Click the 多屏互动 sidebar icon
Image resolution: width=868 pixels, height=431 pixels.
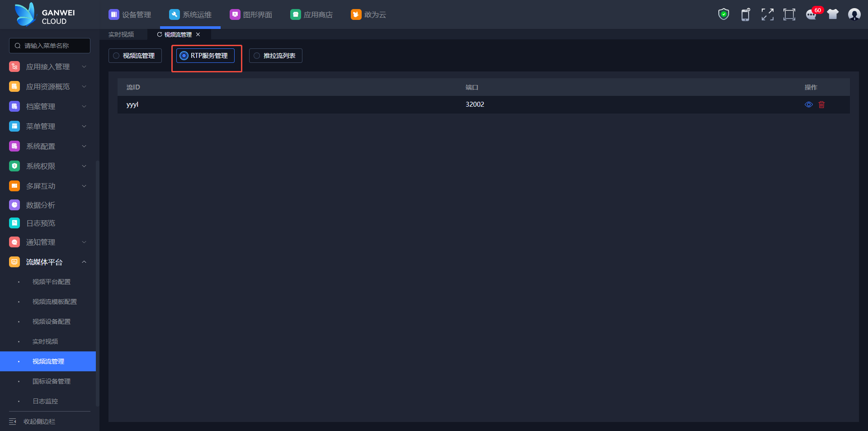[x=14, y=186]
